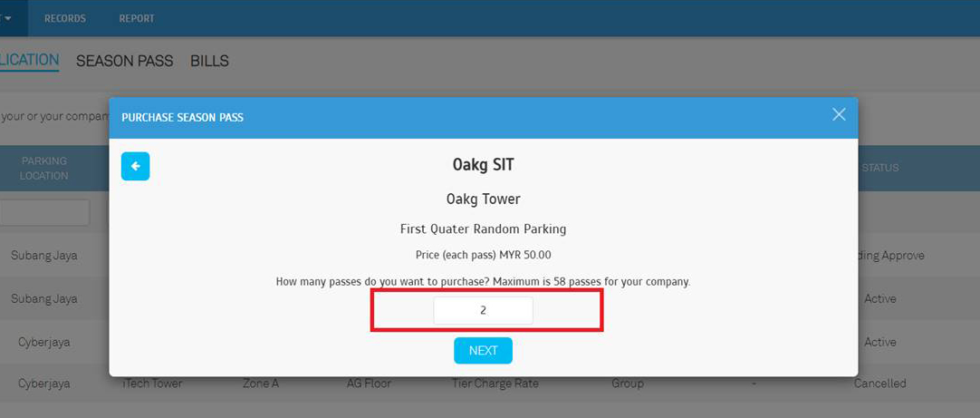Select the Application tab
Image resolution: width=980 pixels, height=418 pixels.
coord(29,60)
